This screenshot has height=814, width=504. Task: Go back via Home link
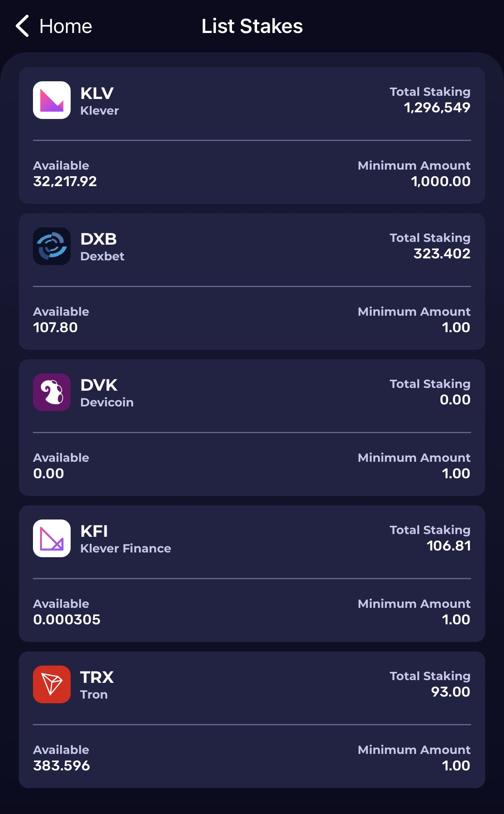[66, 26]
